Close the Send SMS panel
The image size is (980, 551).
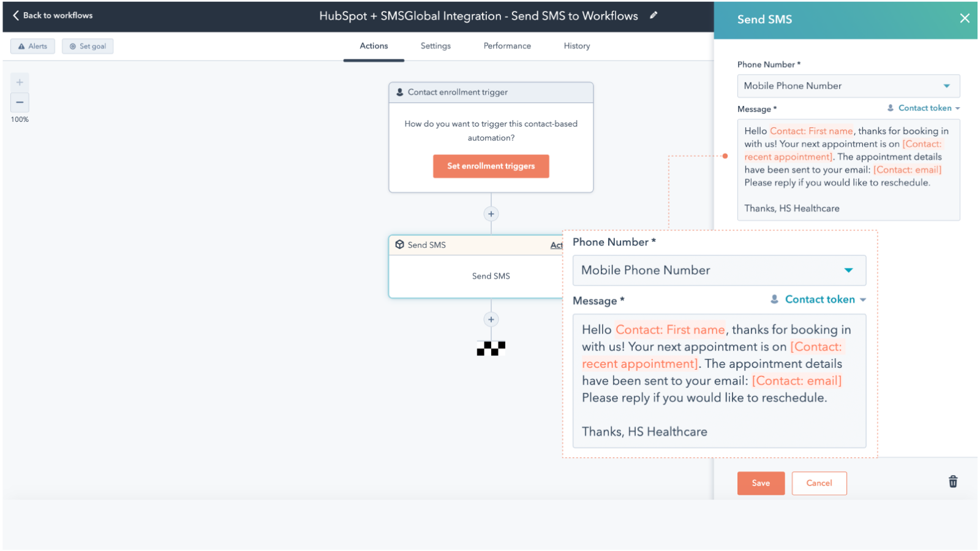(965, 18)
